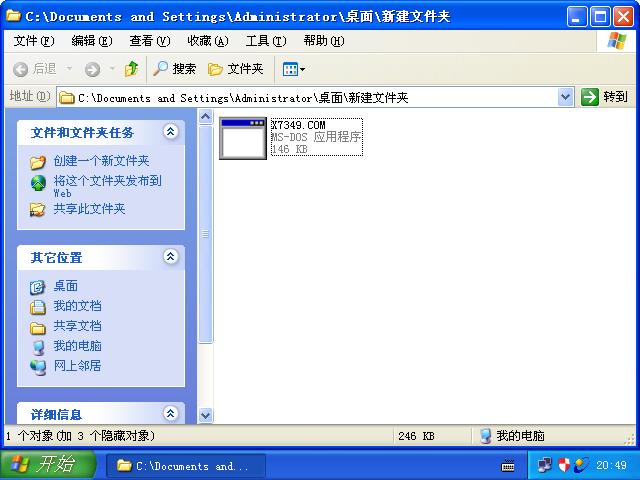Close the Explorer window

(624, 17)
